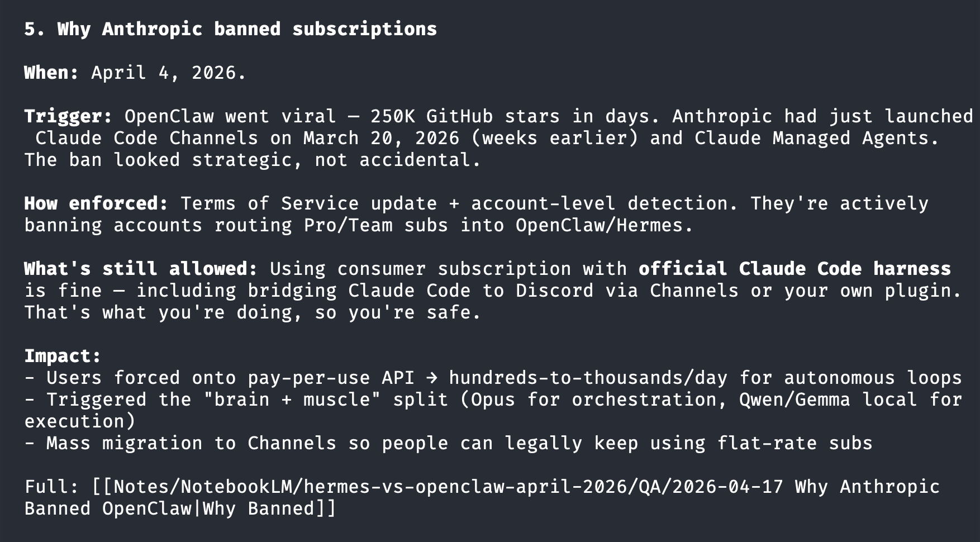Click the bold "Trigger:" label
The image size is (980, 542).
68,116
